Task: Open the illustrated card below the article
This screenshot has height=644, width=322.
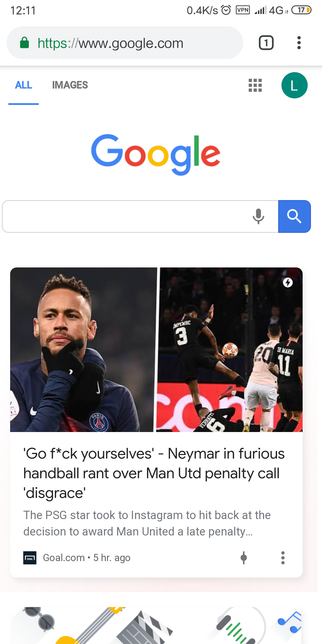Action: [x=156, y=625]
